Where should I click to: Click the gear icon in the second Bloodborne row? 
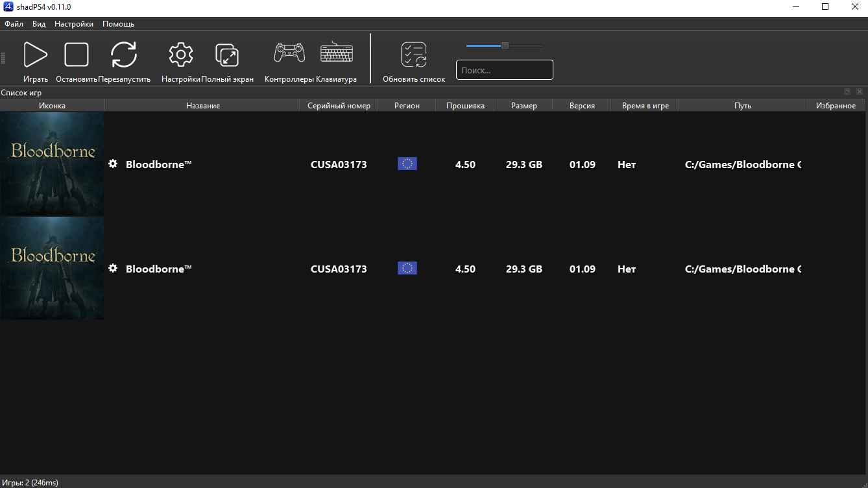(x=113, y=269)
